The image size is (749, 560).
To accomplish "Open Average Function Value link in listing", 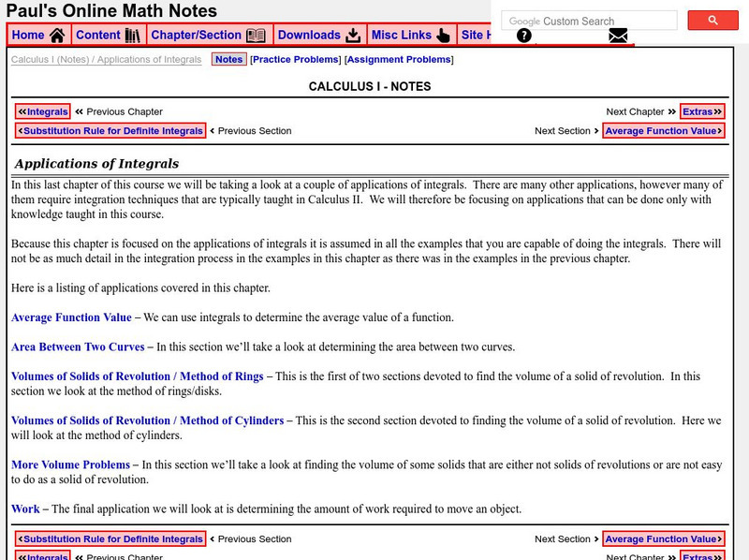I will [x=71, y=317].
